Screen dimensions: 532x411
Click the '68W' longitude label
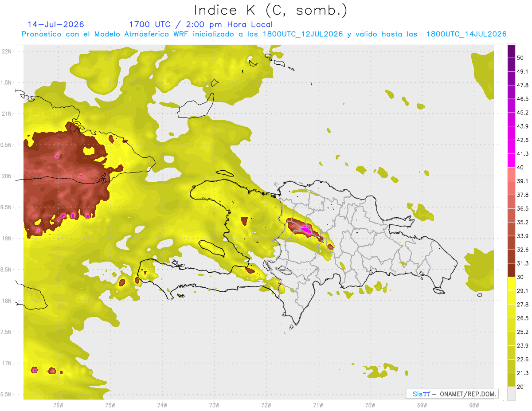point(474,405)
